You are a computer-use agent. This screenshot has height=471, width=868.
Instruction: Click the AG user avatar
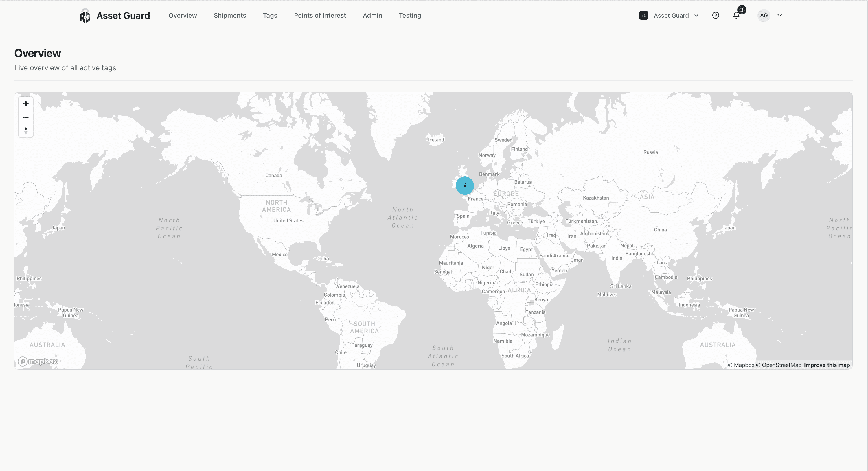click(x=764, y=16)
